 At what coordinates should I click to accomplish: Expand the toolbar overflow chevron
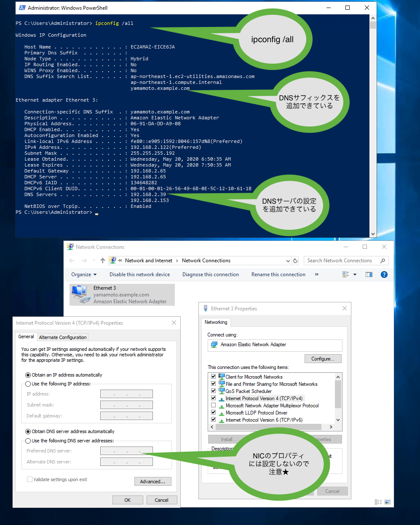pos(316,275)
